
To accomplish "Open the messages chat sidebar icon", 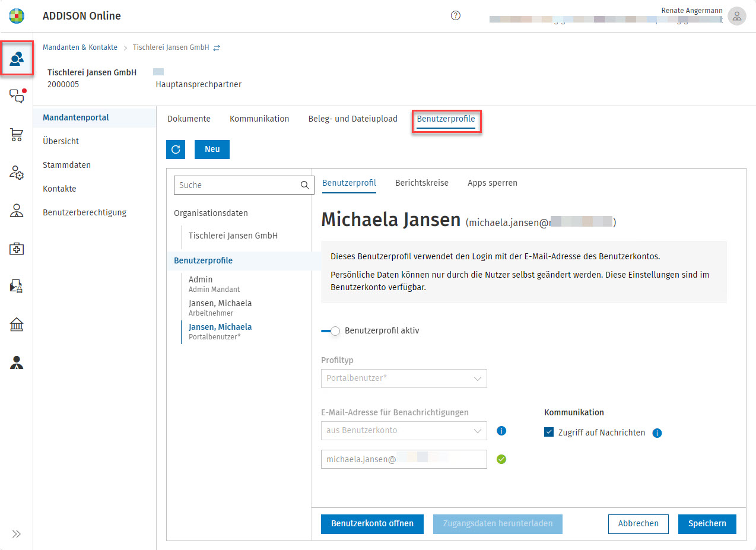I will coord(17,96).
